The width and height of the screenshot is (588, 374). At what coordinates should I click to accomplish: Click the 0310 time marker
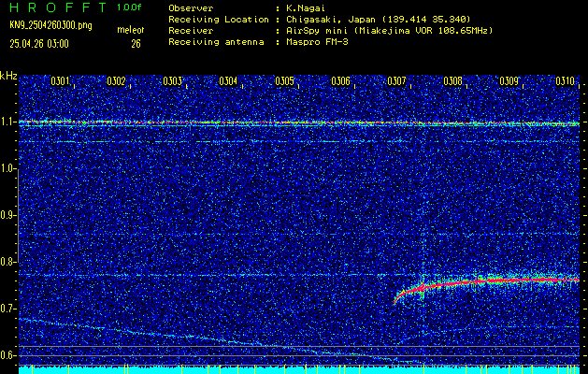click(x=566, y=81)
